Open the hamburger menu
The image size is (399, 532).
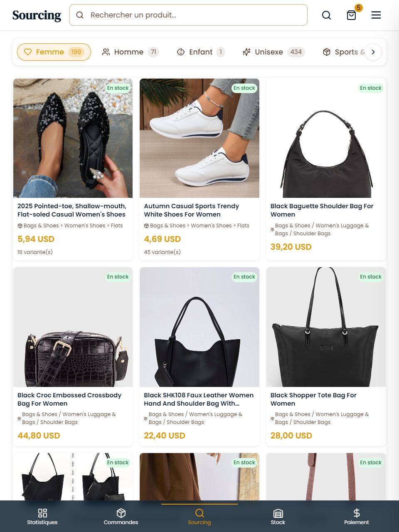click(x=376, y=15)
